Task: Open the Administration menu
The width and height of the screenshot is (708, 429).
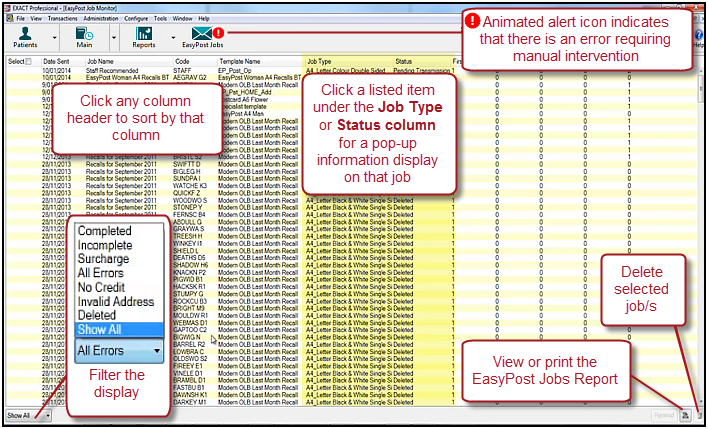Action: click(x=101, y=19)
